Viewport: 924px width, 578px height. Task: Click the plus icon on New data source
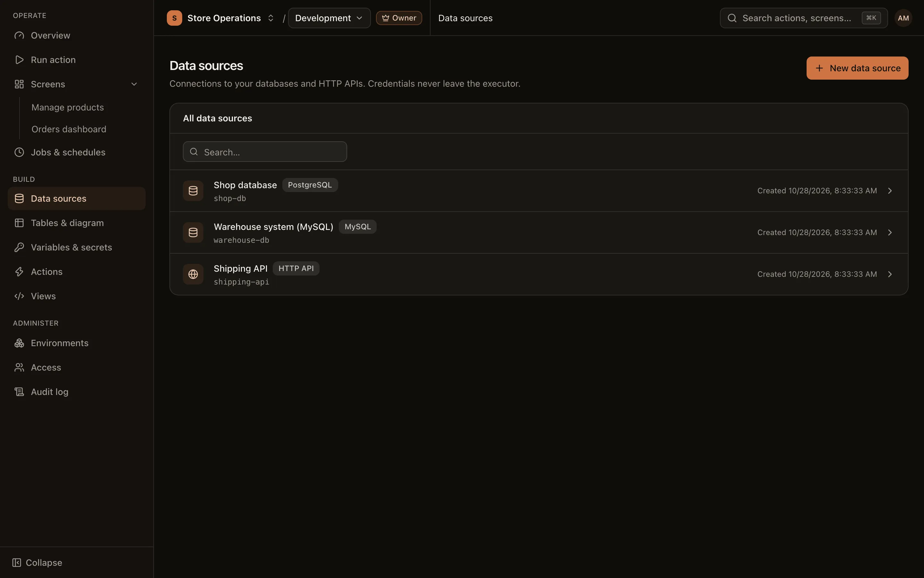point(819,68)
